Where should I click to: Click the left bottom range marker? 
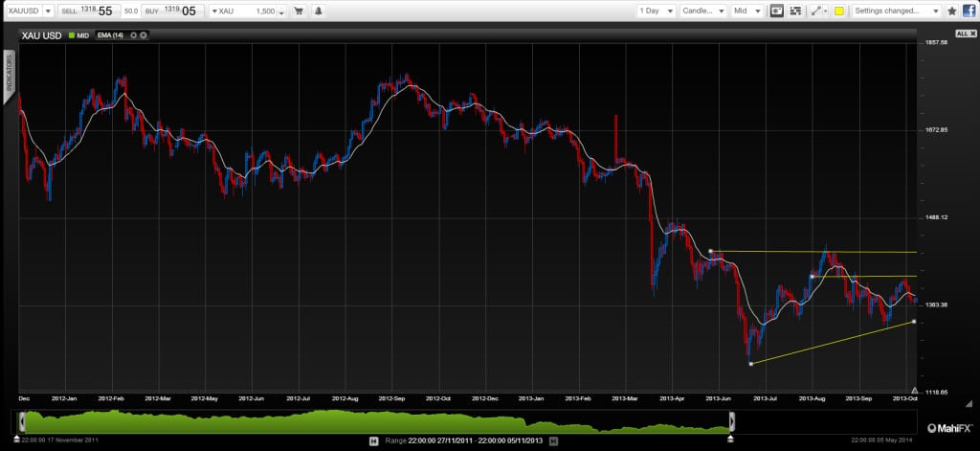(17, 440)
